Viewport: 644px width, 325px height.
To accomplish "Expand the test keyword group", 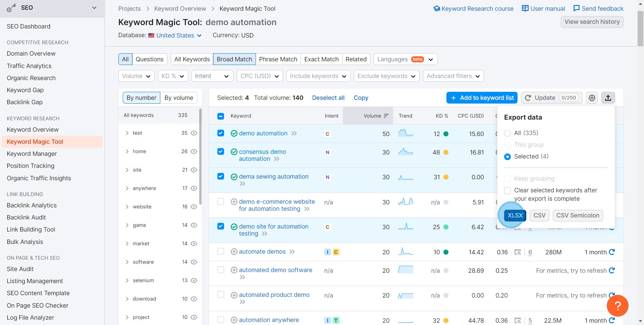I will coord(127,133).
